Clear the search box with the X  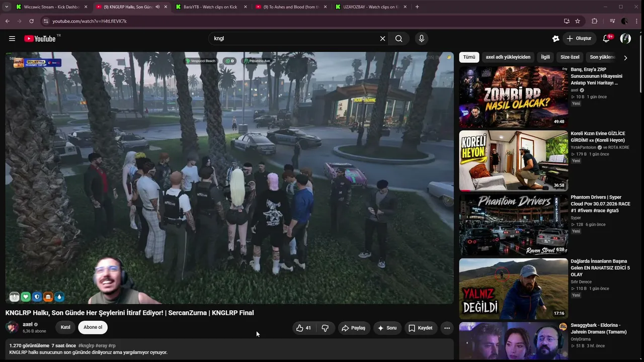[382, 39]
